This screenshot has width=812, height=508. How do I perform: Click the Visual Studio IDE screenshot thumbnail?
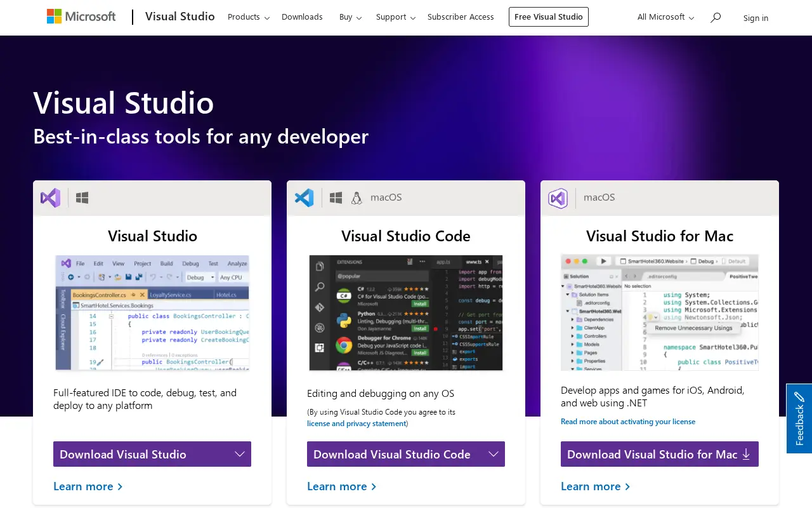tap(152, 313)
